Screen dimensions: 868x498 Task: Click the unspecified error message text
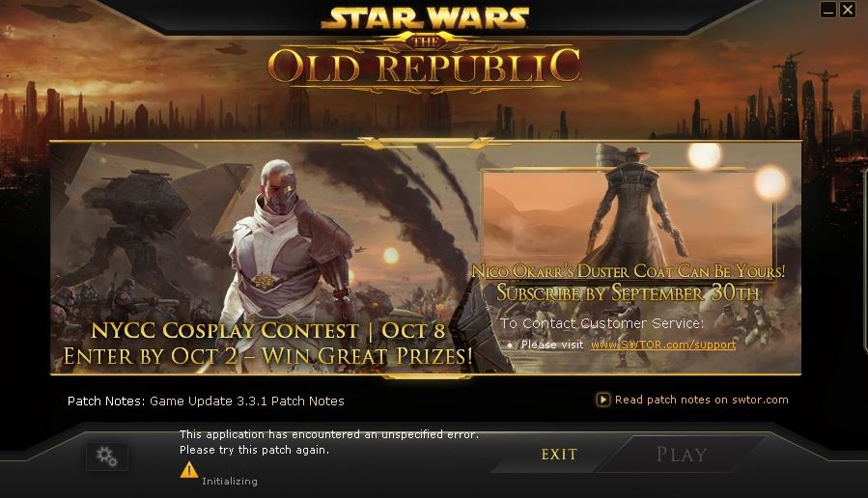[x=329, y=442]
